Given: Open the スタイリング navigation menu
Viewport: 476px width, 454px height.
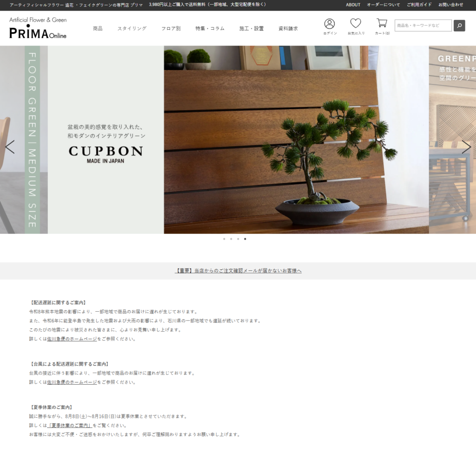Looking at the screenshot, I should pos(132,28).
